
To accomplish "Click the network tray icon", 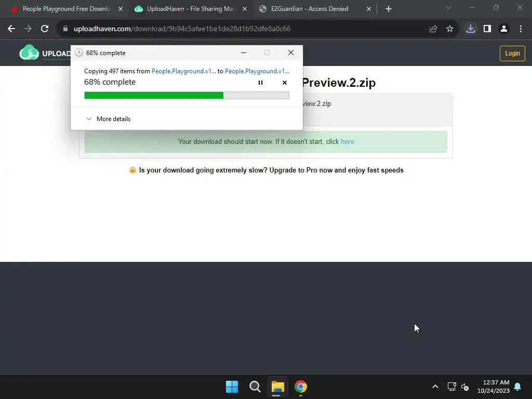I will (451, 387).
